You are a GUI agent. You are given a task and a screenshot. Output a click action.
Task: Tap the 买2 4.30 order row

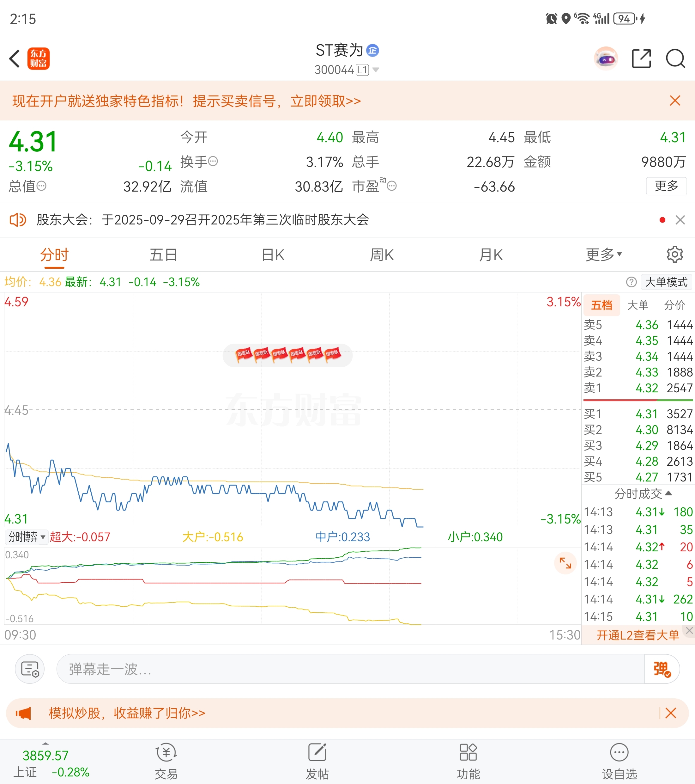click(x=638, y=430)
